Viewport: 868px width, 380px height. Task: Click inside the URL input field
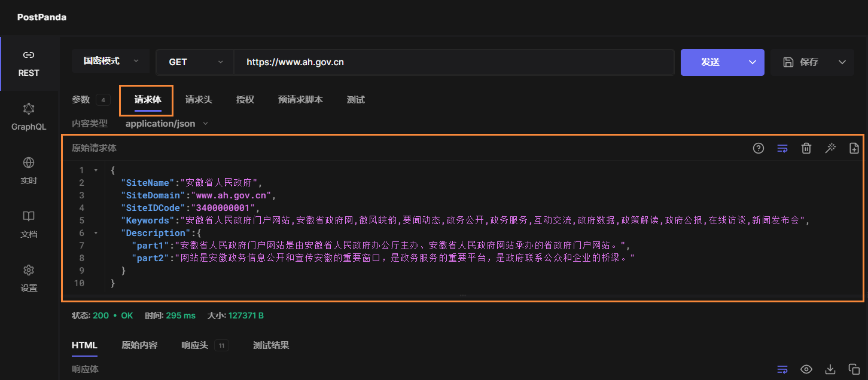point(419,62)
